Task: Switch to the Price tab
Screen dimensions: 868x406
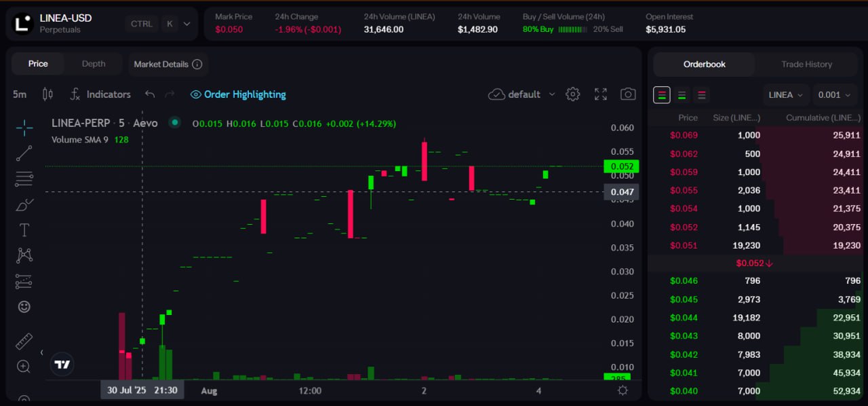Action: click(38, 64)
